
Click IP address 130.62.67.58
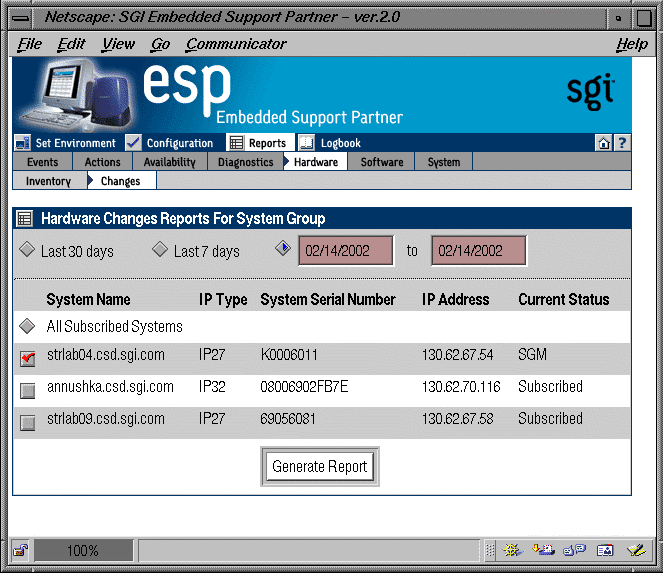[x=458, y=419]
